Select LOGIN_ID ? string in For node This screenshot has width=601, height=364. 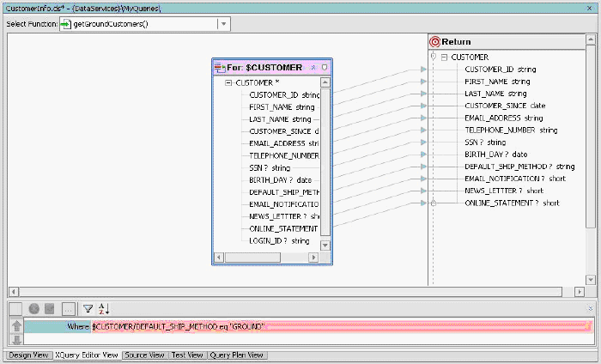pyautogui.click(x=279, y=241)
